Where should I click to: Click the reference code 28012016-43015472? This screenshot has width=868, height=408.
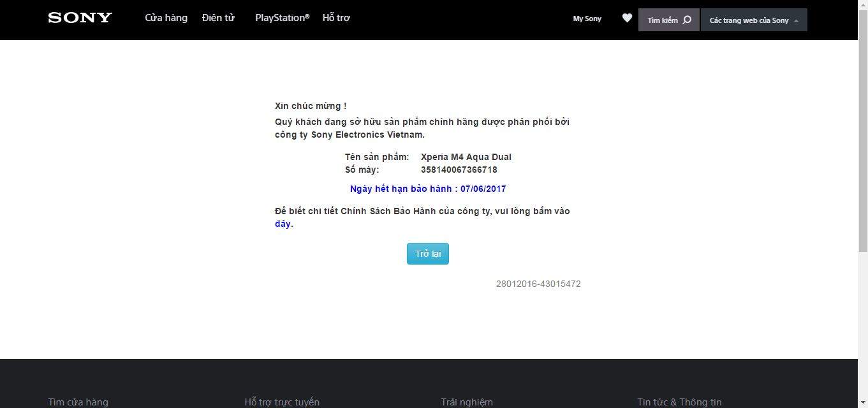click(538, 284)
